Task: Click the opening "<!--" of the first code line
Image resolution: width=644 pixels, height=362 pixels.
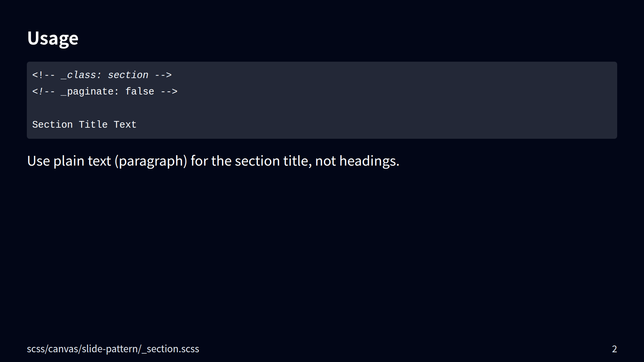Action: [44, 75]
